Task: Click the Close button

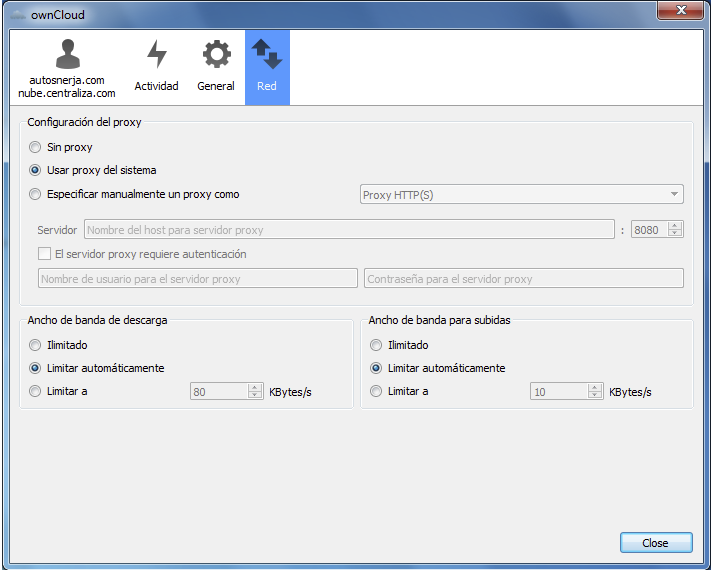Action: tap(655, 543)
